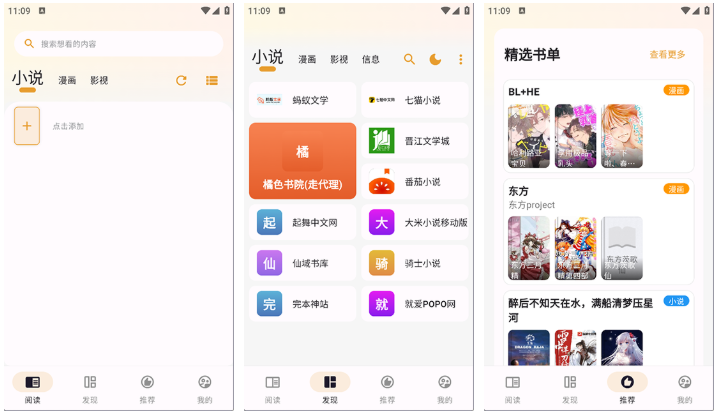Open 橘色书院(走代理) source card

click(302, 161)
